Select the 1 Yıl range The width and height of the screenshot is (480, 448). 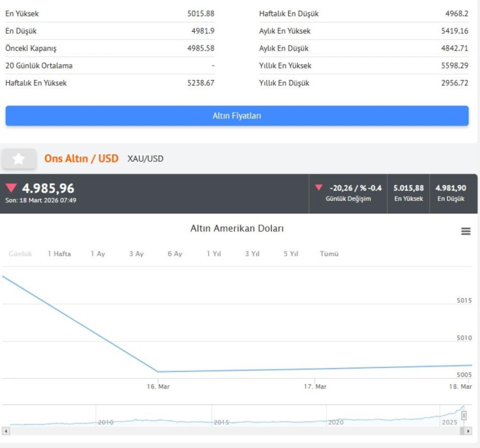point(214,254)
